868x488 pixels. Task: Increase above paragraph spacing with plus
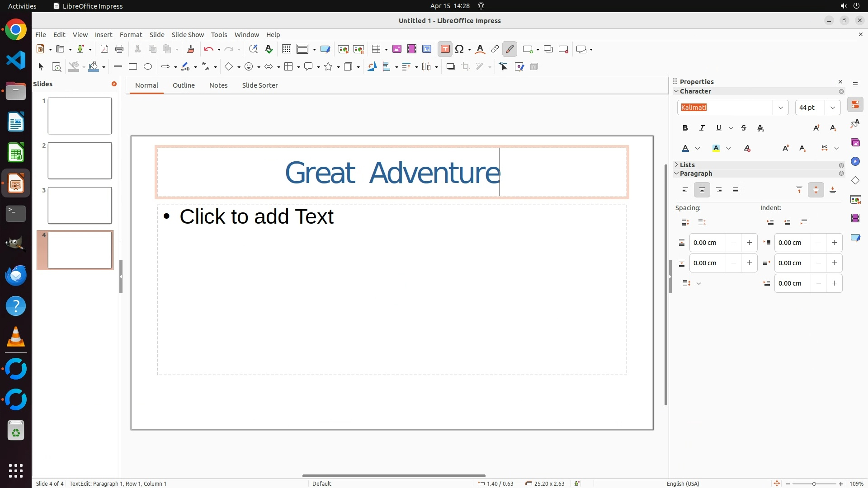click(749, 243)
